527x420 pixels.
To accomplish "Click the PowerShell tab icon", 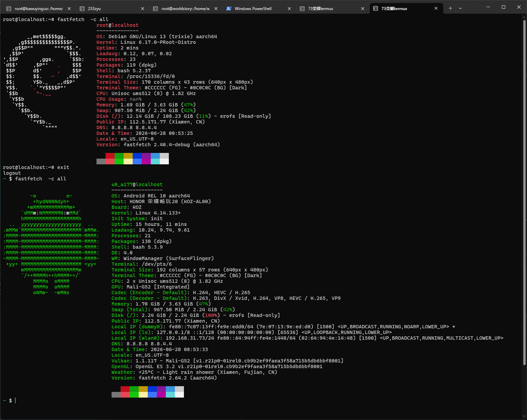I will (229, 9).
